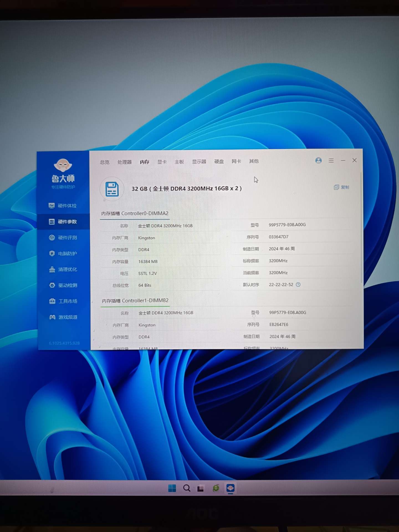This screenshot has height=532, width=399.
Task: Select the 硬件参数 hardware parameters item
Action: [x=63, y=222]
